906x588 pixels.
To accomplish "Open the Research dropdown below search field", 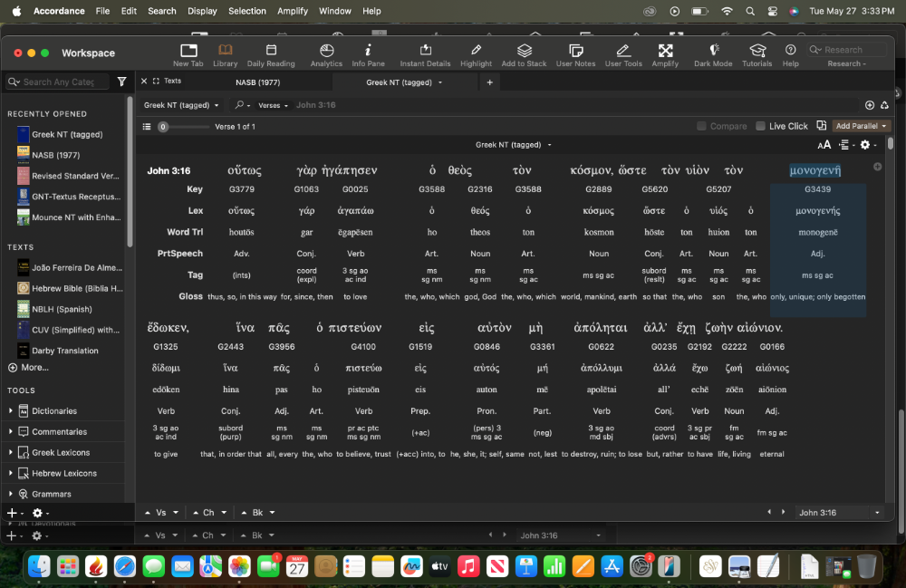I will pos(846,63).
